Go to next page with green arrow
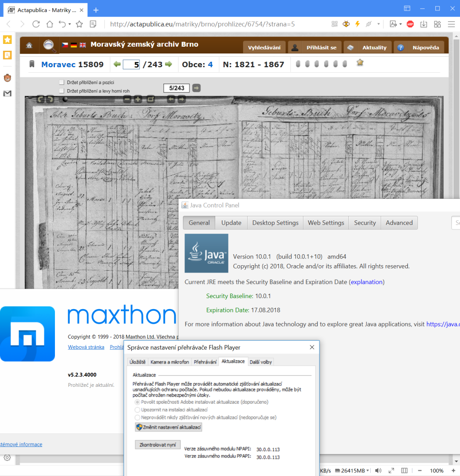This screenshot has height=476, width=460. pos(168,64)
